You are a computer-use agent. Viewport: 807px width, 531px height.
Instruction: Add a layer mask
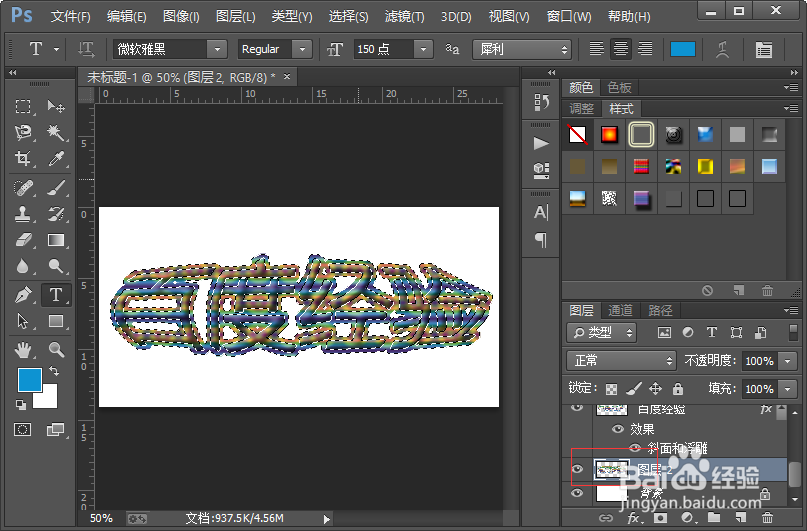[x=660, y=518]
